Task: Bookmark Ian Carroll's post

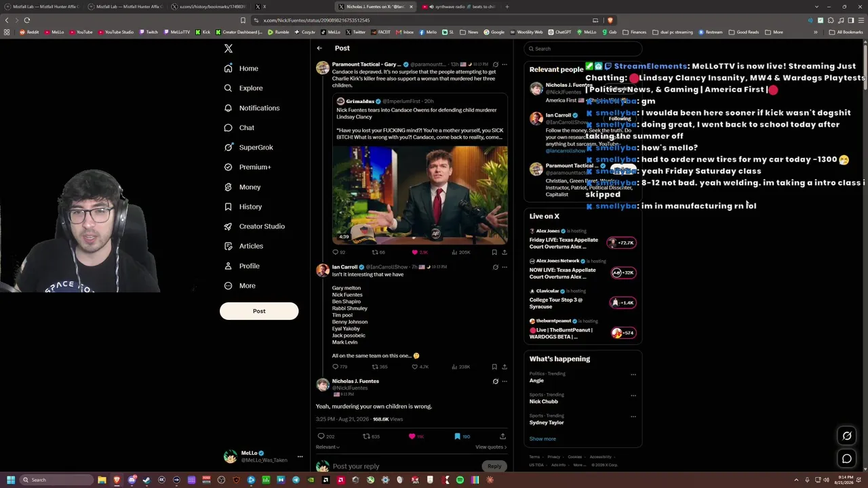Action: pos(494,367)
